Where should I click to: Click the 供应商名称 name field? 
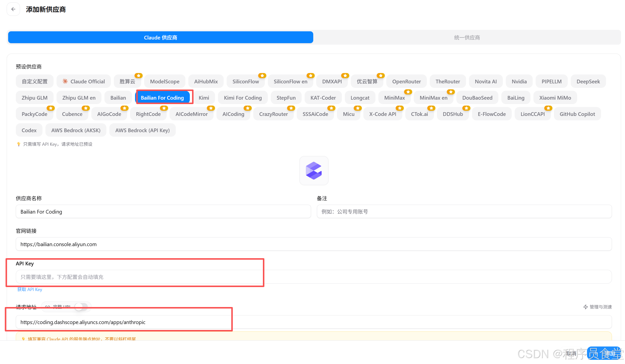pyautogui.click(x=163, y=211)
